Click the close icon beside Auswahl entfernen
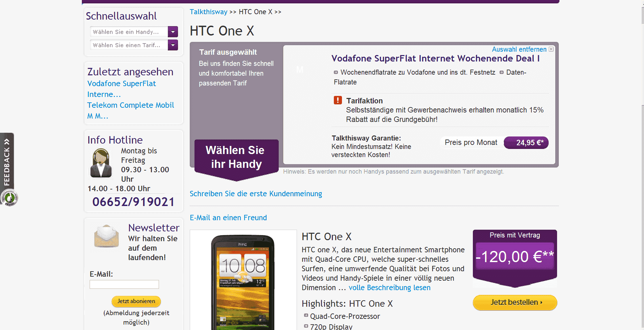The height and width of the screenshot is (330, 644). tap(551, 49)
